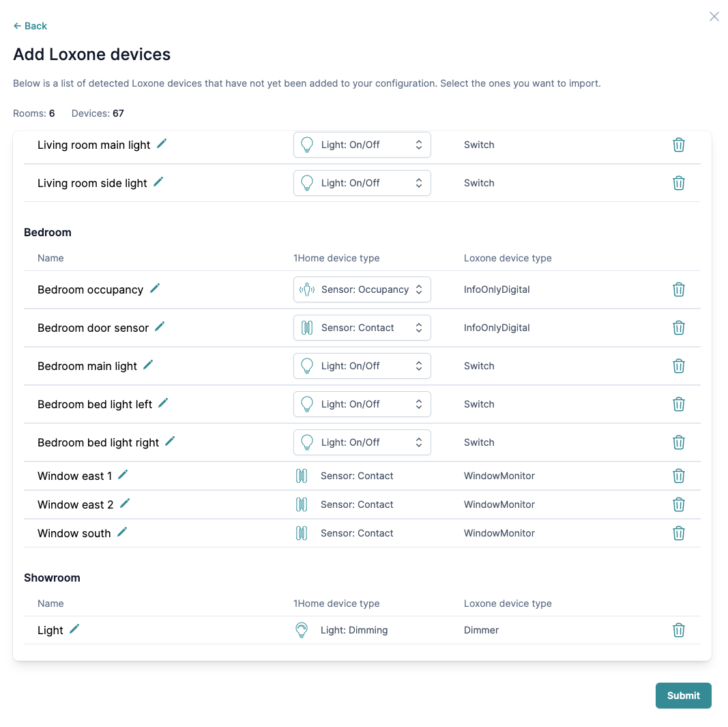
Task: Open type selector for Living room side light
Action: (x=362, y=183)
